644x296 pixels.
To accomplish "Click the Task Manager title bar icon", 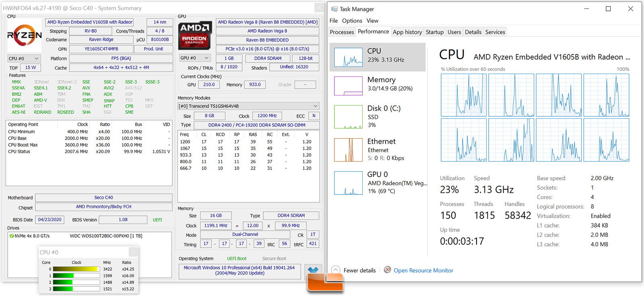I will (334, 9).
